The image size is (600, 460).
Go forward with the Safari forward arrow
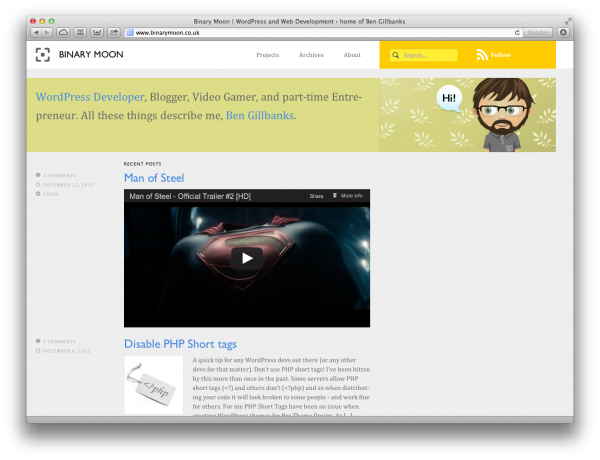[x=47, y=33]
